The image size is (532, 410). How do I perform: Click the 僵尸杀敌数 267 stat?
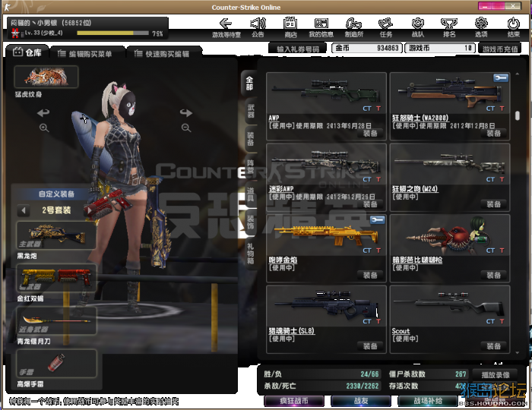coord(427,374)
